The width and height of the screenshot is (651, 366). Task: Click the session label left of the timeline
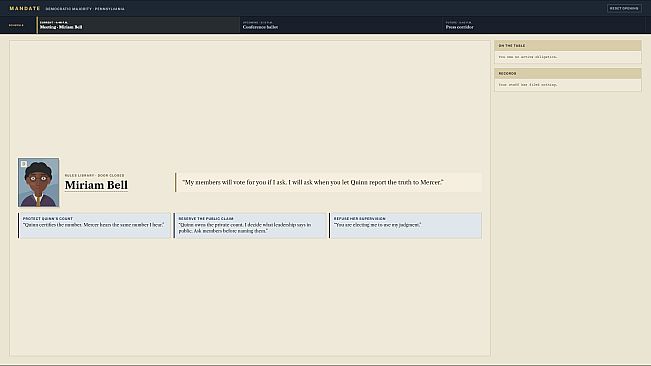point(16,25)
